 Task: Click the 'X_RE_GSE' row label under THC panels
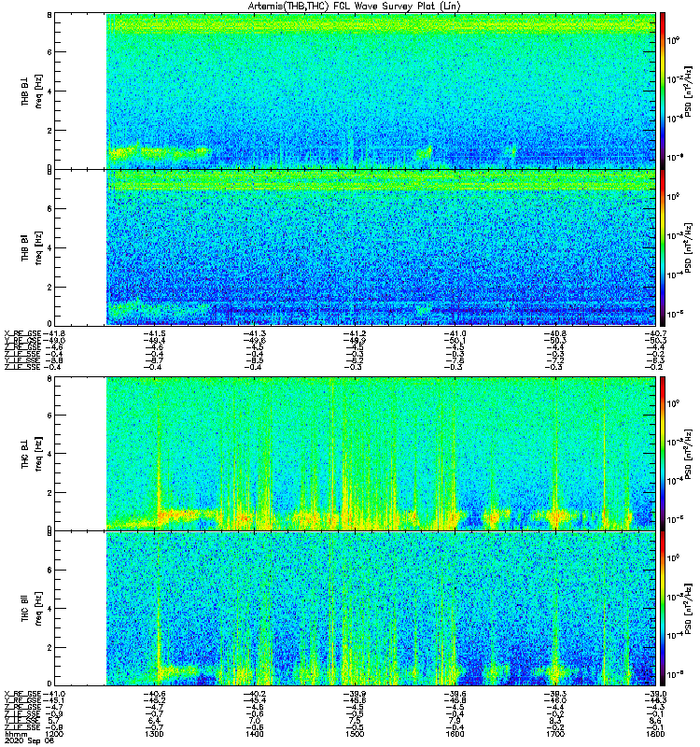pyautogui.click(x=22, y=694)
